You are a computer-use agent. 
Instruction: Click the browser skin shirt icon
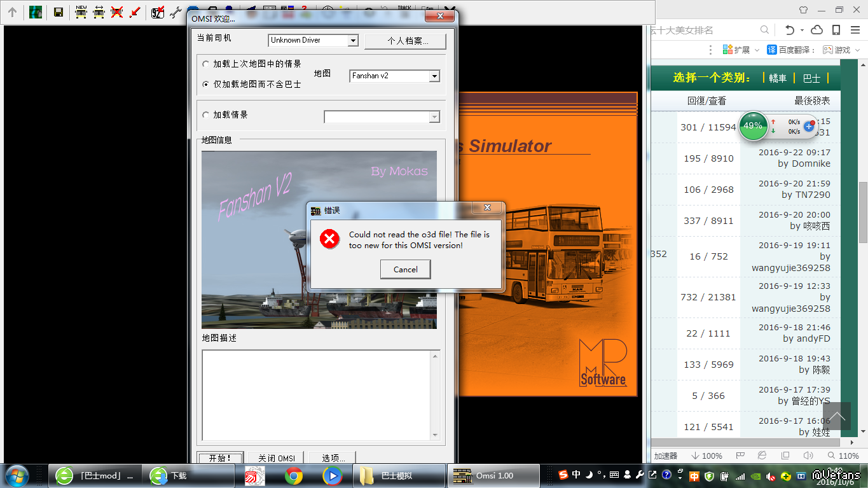pyautogui.click(x=803, y=10)
